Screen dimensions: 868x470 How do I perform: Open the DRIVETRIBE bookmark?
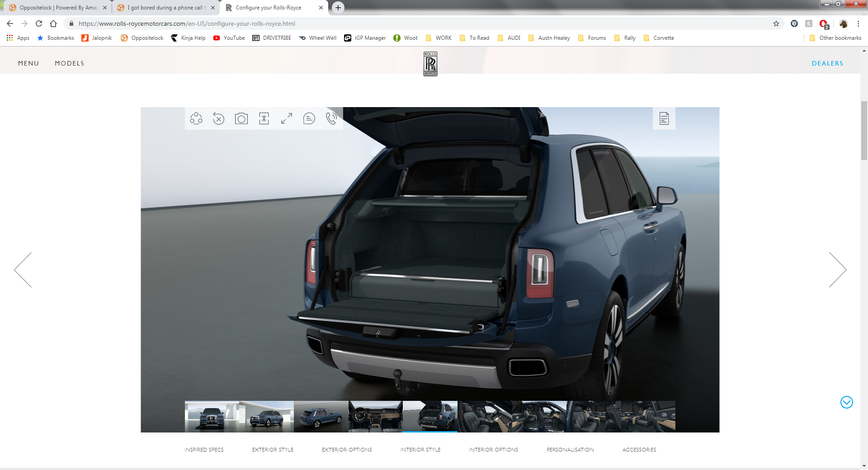tap(272, 38)
